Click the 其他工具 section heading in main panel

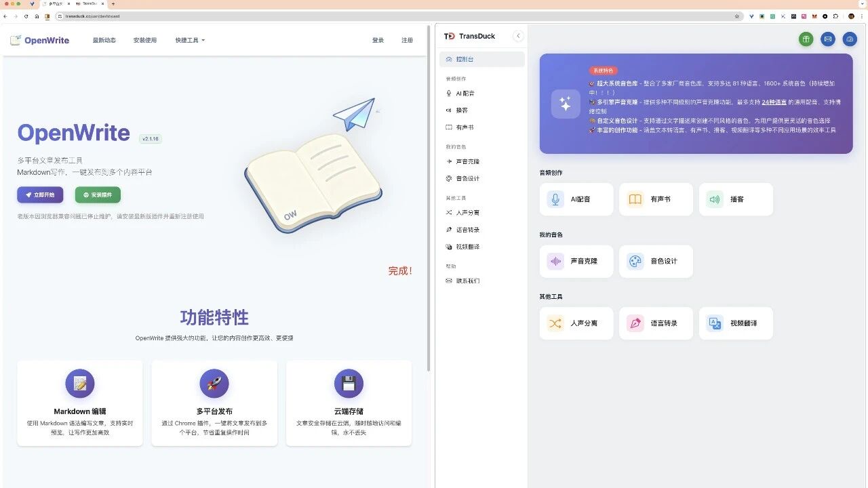coord(551,296)
